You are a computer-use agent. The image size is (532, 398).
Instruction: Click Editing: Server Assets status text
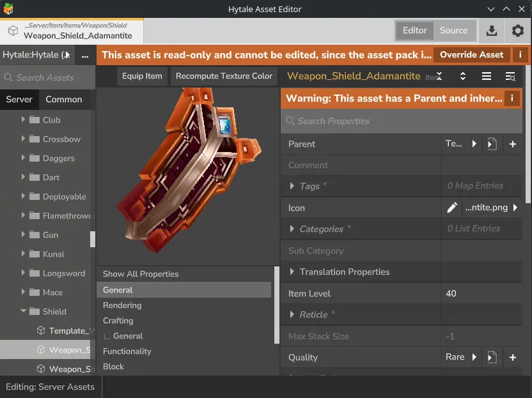pyautogui.click(x=50, y=387)
